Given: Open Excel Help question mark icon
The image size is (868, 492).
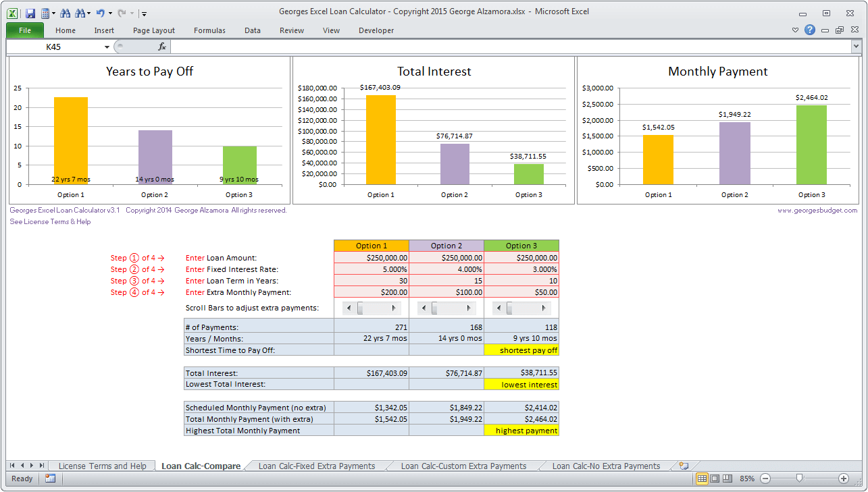Looking at the screenshot, I should [x=810, y=30].
